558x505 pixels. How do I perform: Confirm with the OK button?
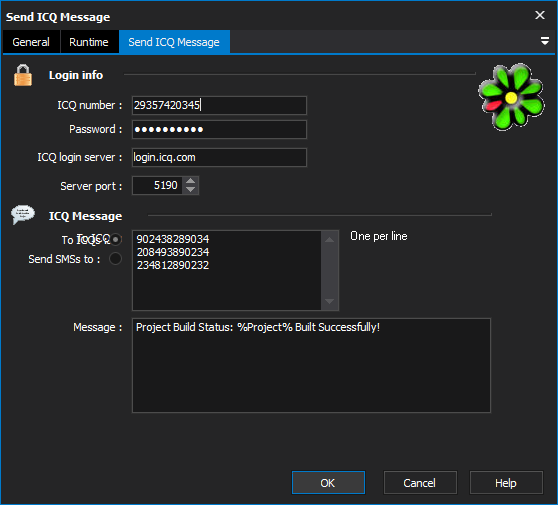coord(328,483)
